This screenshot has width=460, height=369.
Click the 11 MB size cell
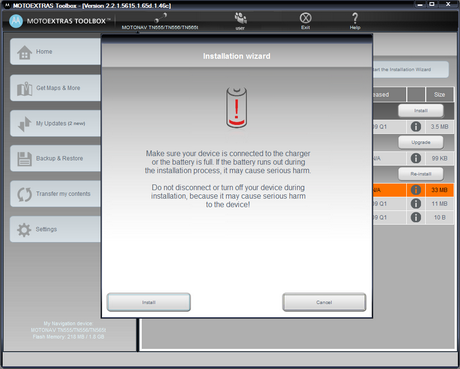click(x=439, y=204)
